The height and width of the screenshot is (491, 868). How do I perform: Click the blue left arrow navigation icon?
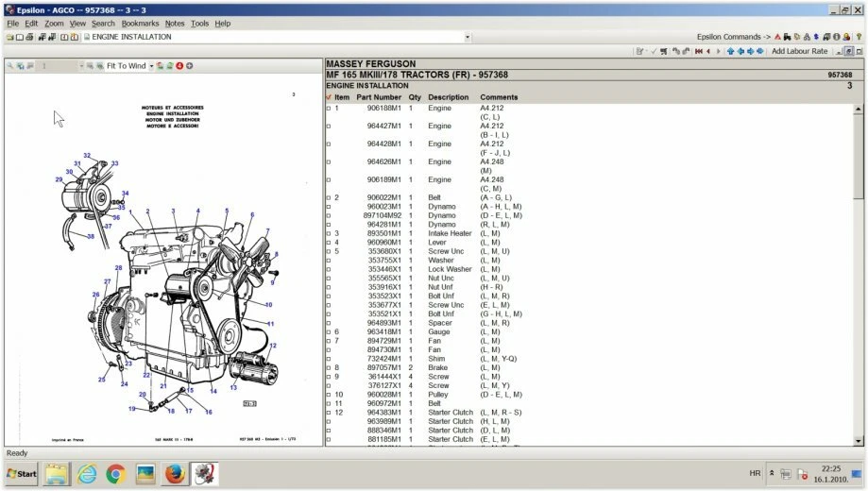(x=740, y=52)
